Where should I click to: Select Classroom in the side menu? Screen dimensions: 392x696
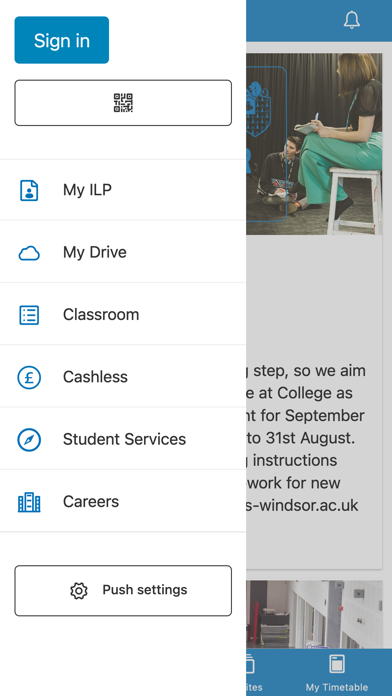123,314
